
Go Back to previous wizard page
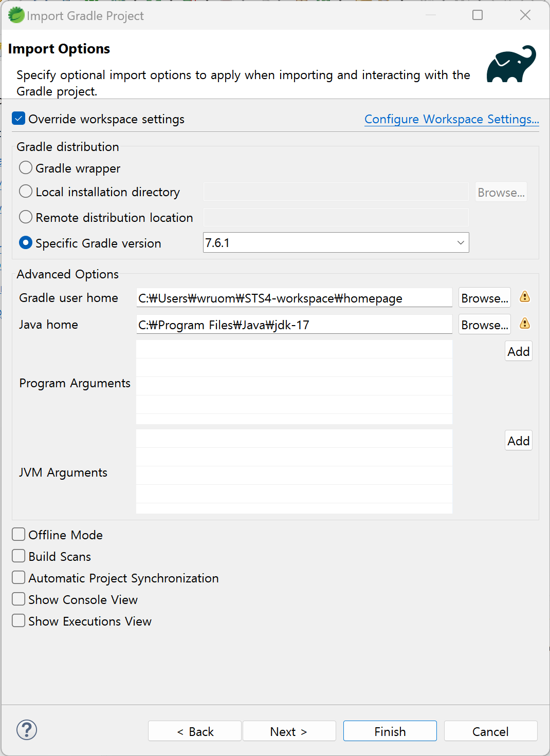click(195, 731)
